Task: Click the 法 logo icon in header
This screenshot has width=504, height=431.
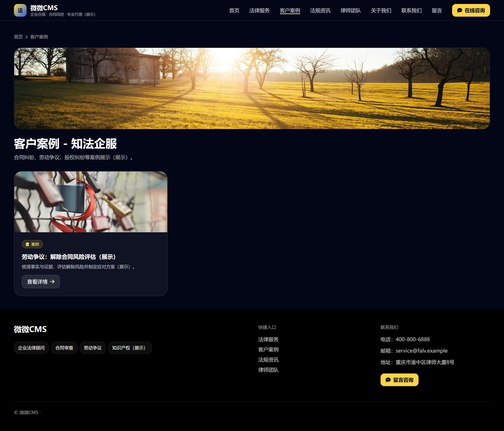Action: tap(20, 10)
